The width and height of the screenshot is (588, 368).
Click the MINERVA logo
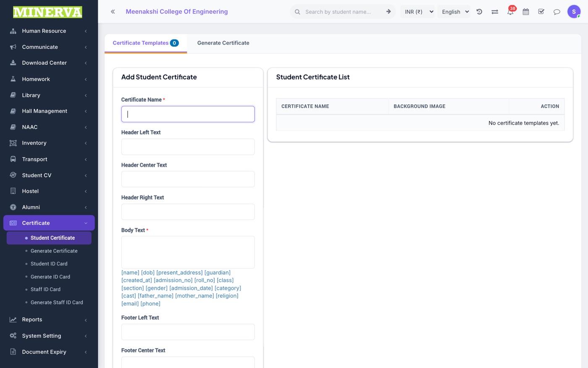click(47, 12)
